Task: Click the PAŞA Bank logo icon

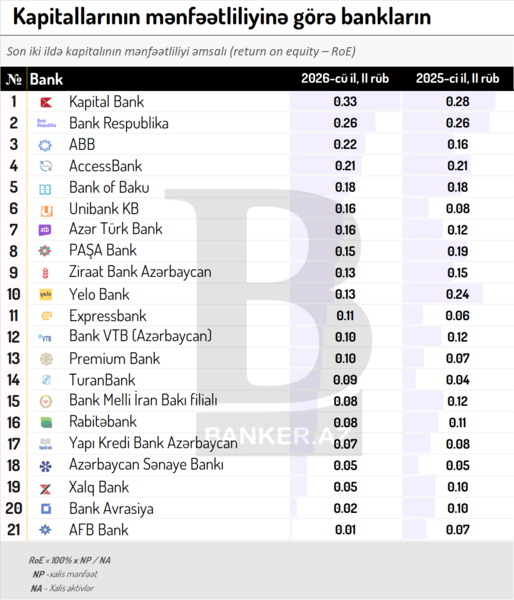Action: (x=45, y=251)
